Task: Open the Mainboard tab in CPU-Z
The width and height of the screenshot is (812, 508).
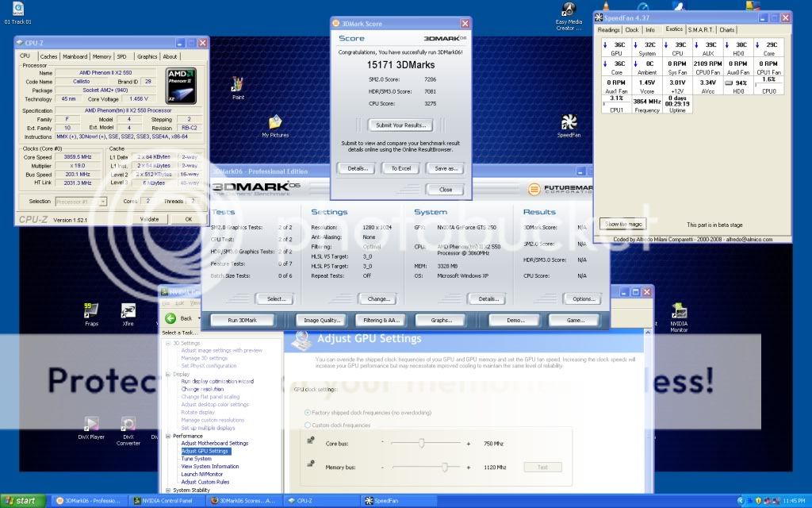Action: (x=75, y=56)
